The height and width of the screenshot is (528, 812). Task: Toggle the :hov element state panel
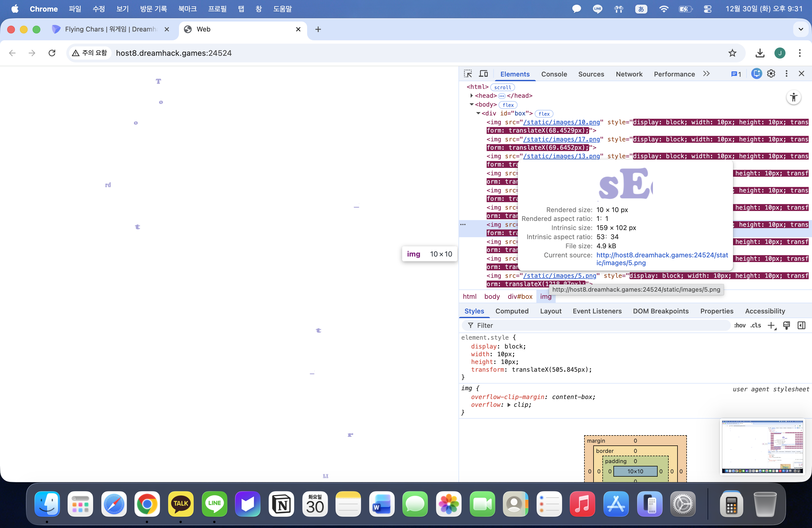(739, 325)
